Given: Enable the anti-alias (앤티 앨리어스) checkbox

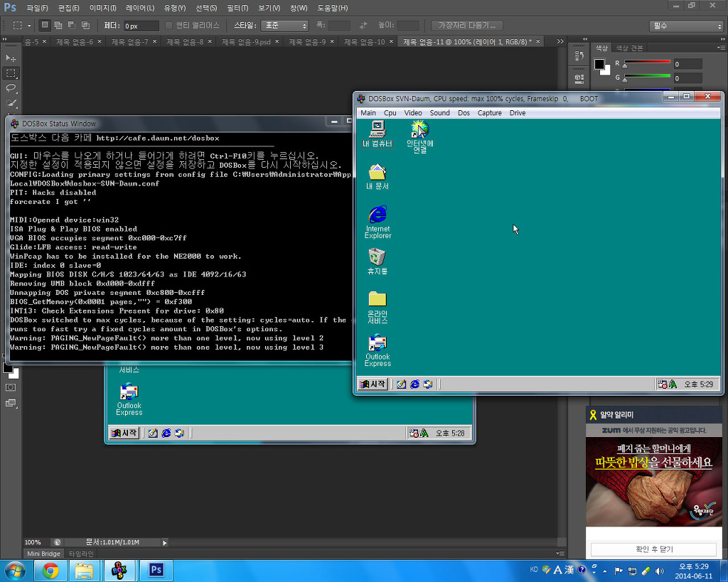Looking at the screenshot, I should point(169,26).
